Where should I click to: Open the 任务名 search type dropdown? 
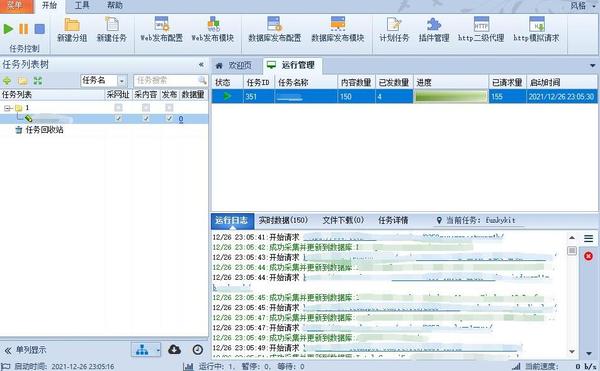122,81
